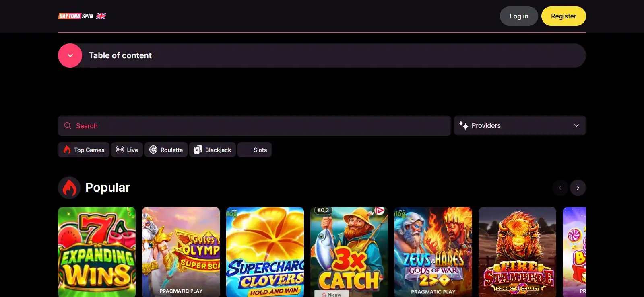Screen dimensions: 644x297
Task: Click the Table of content label
Action: click(120, 55)
